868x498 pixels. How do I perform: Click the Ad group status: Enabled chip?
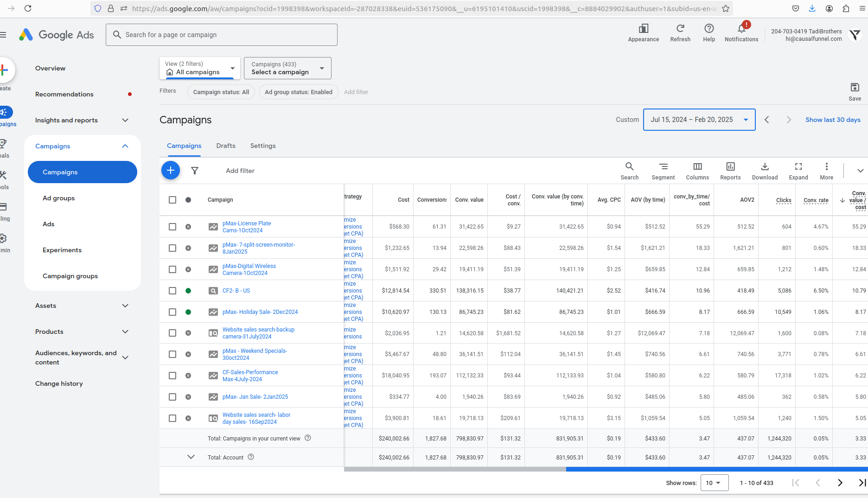299,92
